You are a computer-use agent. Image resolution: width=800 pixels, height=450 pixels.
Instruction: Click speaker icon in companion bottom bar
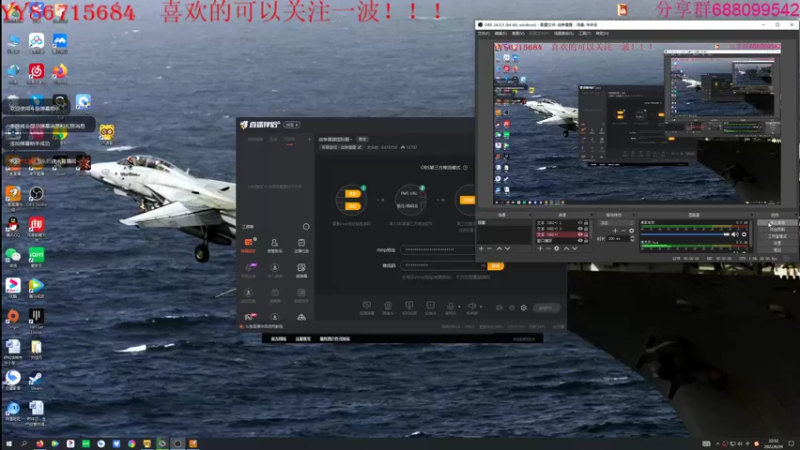coord(472,306)
